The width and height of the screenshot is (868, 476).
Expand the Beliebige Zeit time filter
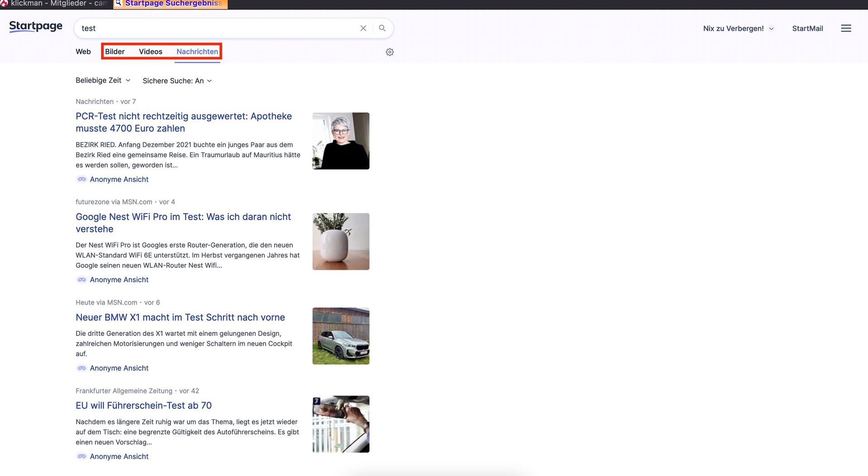point(103,80)
